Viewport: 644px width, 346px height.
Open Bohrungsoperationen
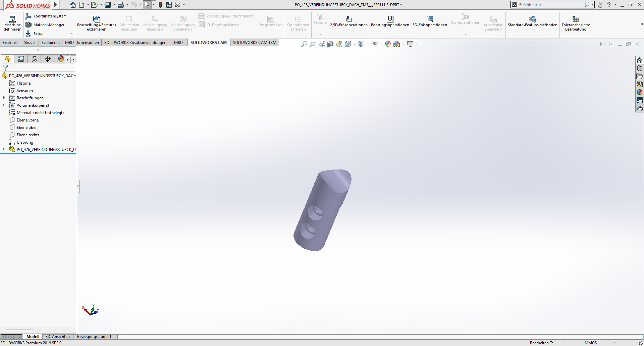390,21
